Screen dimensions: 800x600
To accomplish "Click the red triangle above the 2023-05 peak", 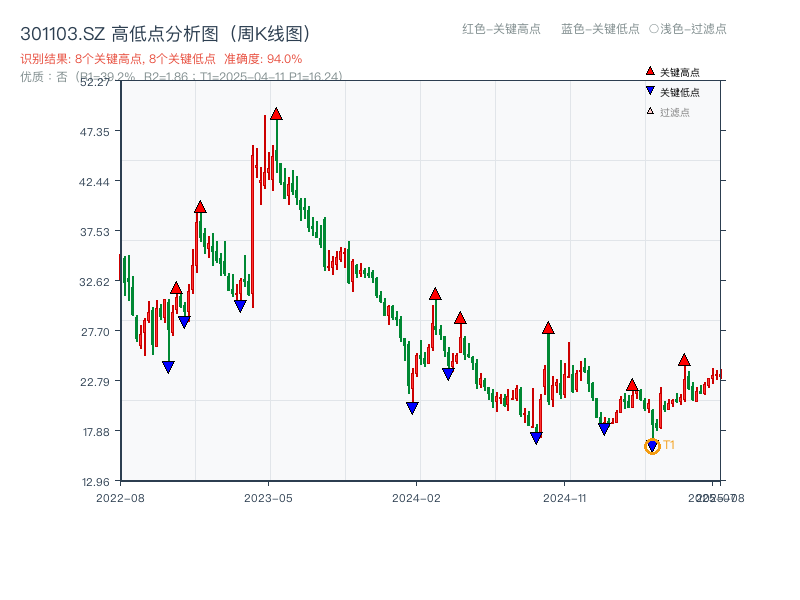I will (277, 115).
